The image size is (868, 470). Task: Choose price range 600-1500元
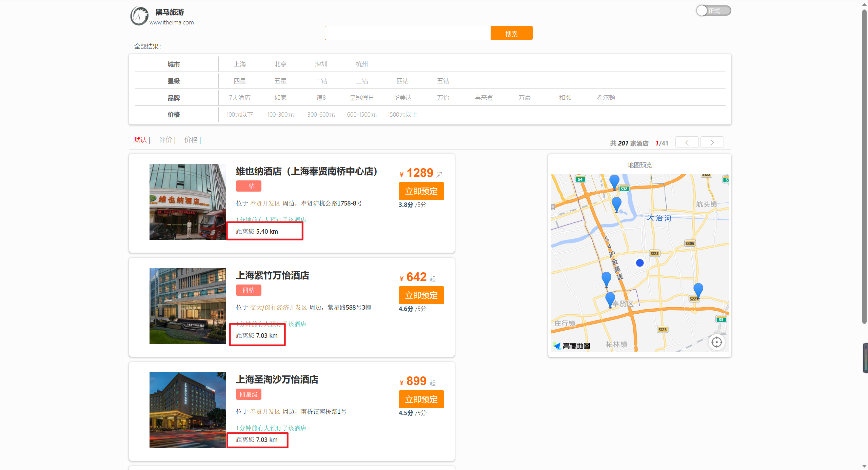pyautogui.click(x=362, y=114)
